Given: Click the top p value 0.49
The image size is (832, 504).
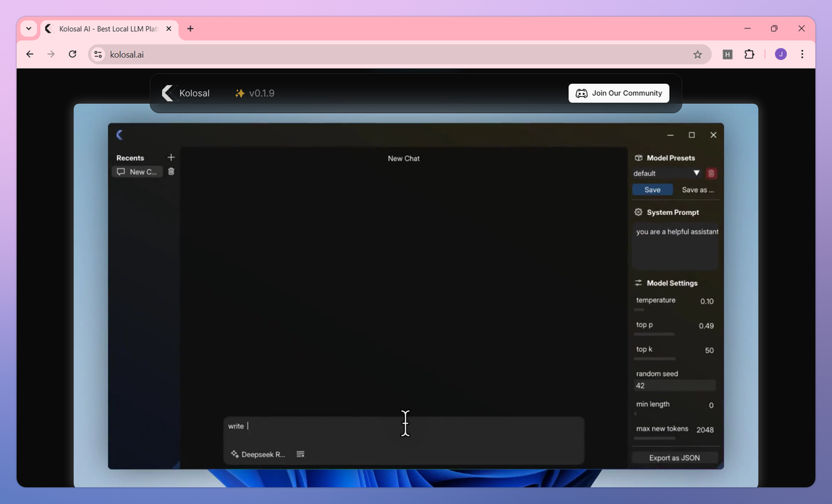Looking at the screenshot, I should pos(706,326).
